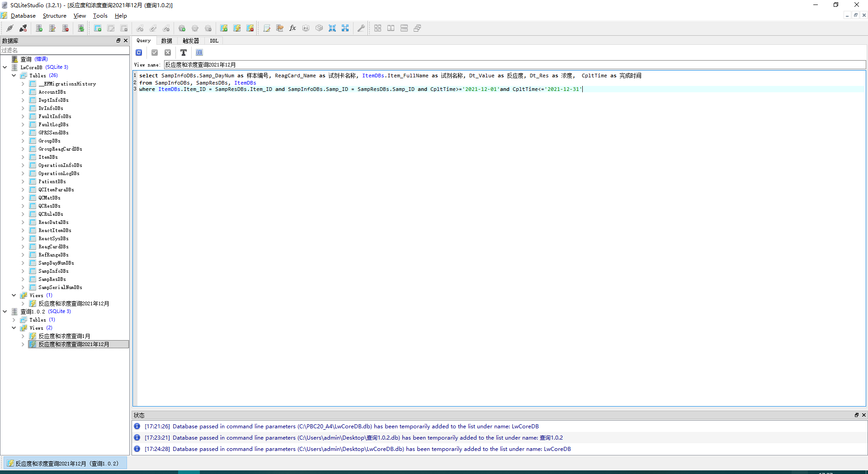Click the Edit the view icon
The height and width of the screenshot is (474, 868).
(237, 28)
